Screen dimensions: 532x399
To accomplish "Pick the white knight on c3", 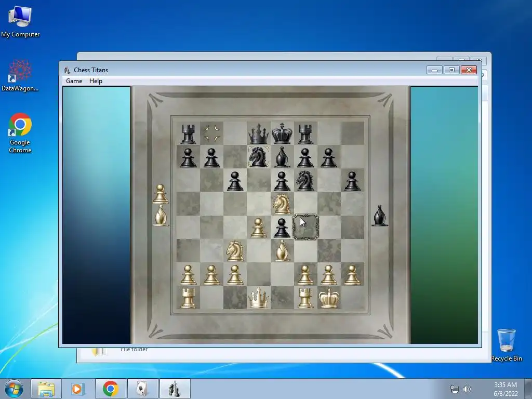I will (235, 251).
